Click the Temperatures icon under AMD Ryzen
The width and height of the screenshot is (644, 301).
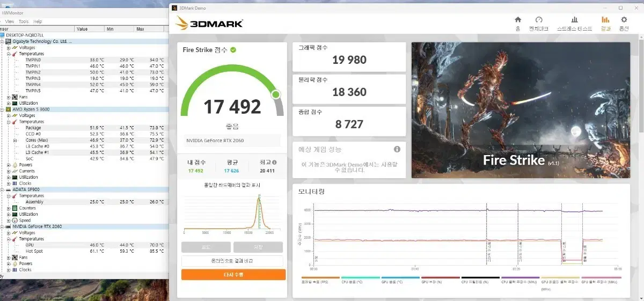pos(14,122)
